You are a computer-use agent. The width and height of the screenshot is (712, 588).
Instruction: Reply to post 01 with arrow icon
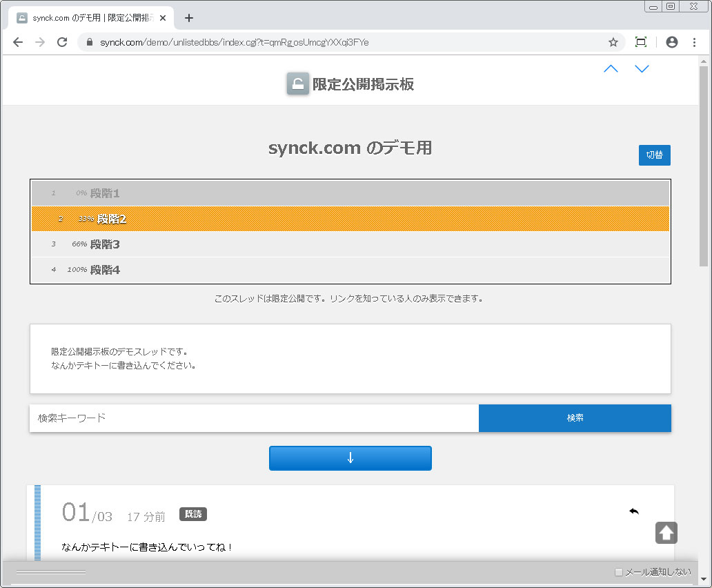(x=634, y=511)
